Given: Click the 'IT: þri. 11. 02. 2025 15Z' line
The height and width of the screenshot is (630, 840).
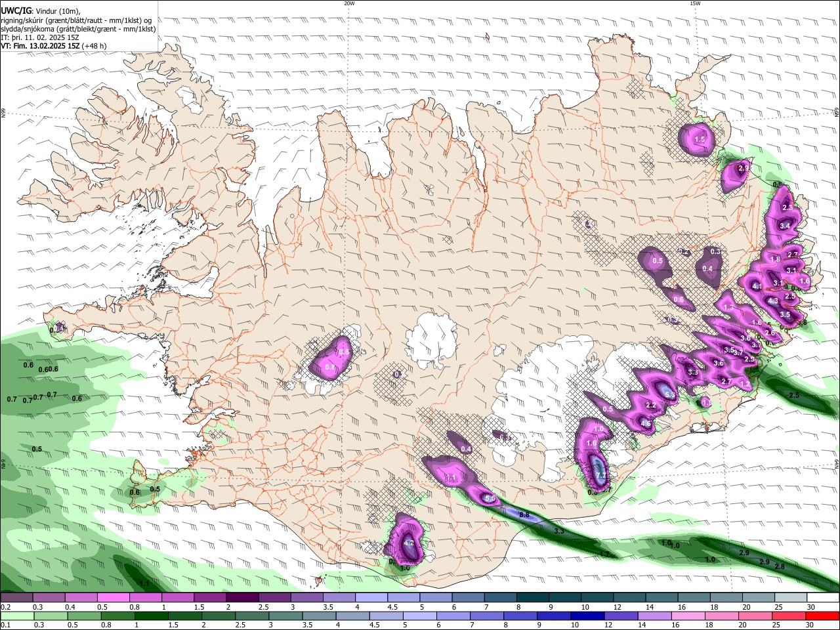Looking at the screenshot, I should coord(40,37).
